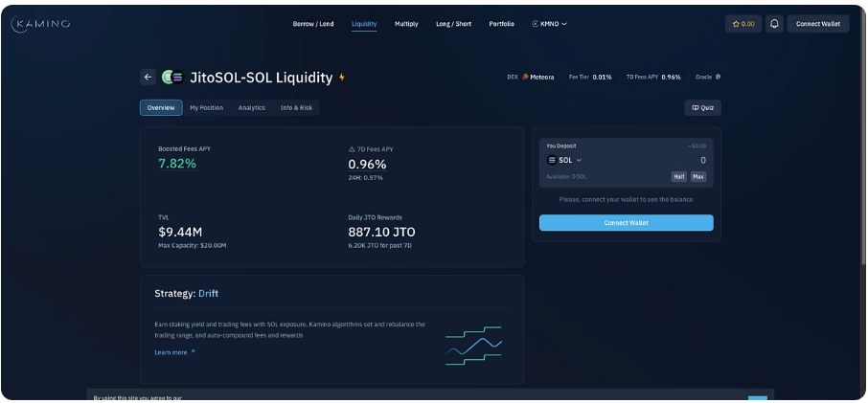Click the 7D Fees APY 0.96% header stat

coord(653,78)
